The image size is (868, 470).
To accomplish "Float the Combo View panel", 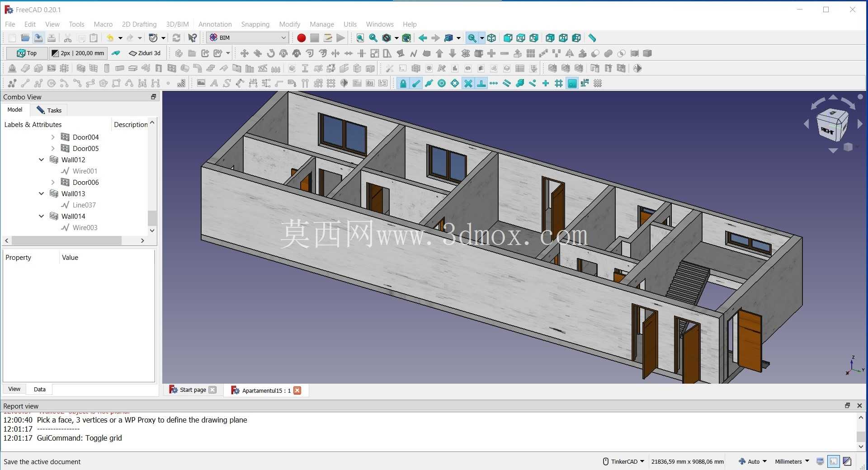I will (x=153, y=97).
